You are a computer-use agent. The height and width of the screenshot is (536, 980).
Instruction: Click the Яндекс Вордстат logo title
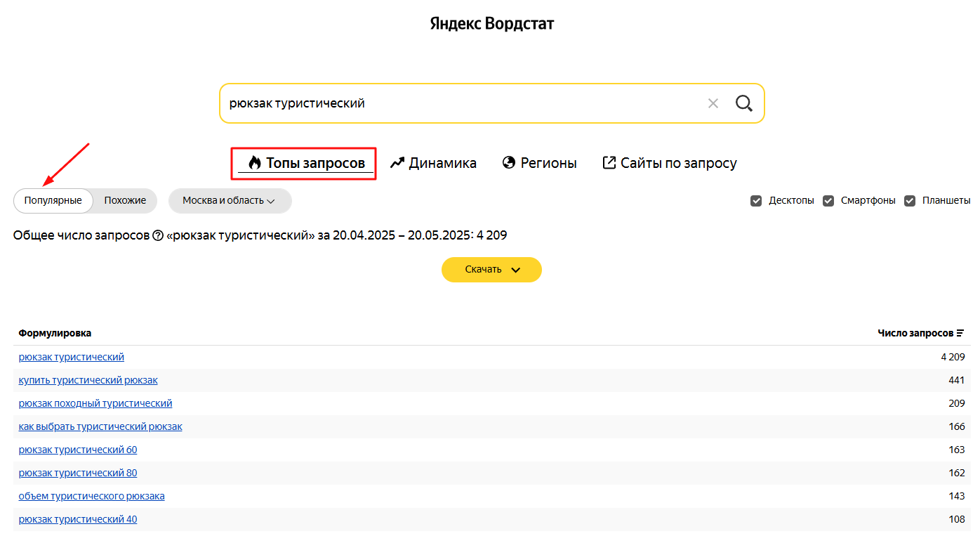coord(492,24)
